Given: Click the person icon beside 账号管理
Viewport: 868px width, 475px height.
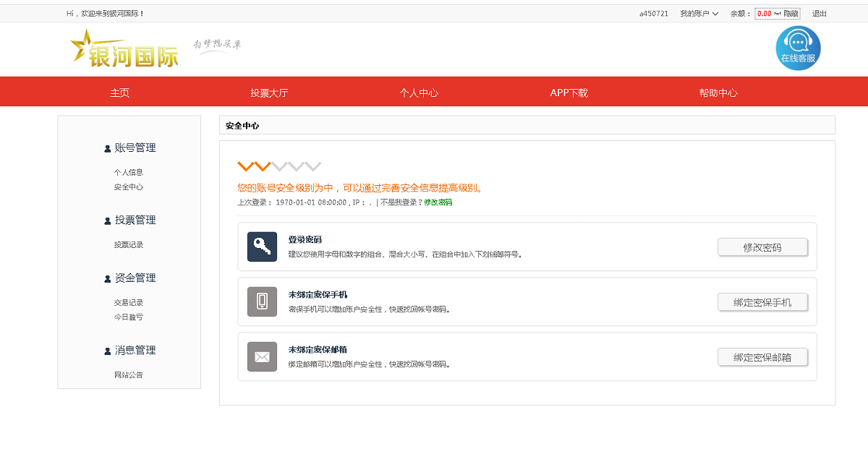Looking at the screenshot, I should pyautogui.click(x=106, y=147).
